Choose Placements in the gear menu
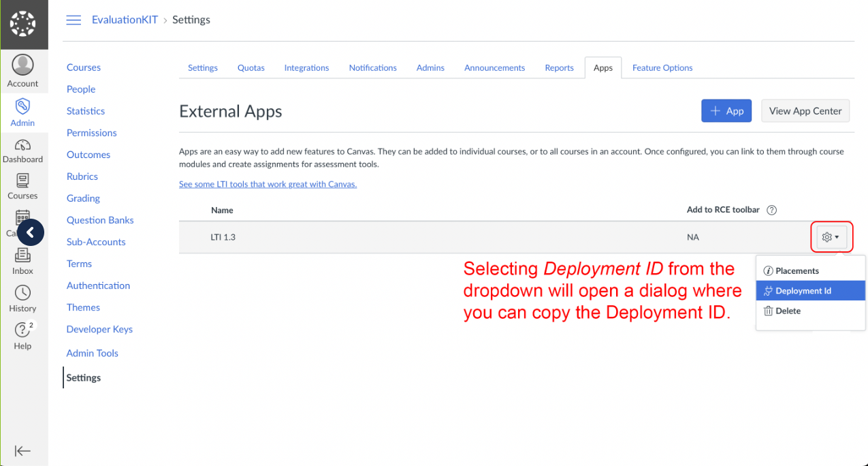This screenshot has width=868, height=466. [797, 270]
